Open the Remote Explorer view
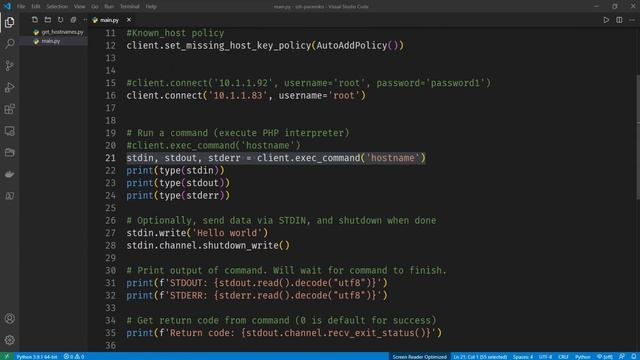The image size is (640, 360). click(x=9, y=131)
